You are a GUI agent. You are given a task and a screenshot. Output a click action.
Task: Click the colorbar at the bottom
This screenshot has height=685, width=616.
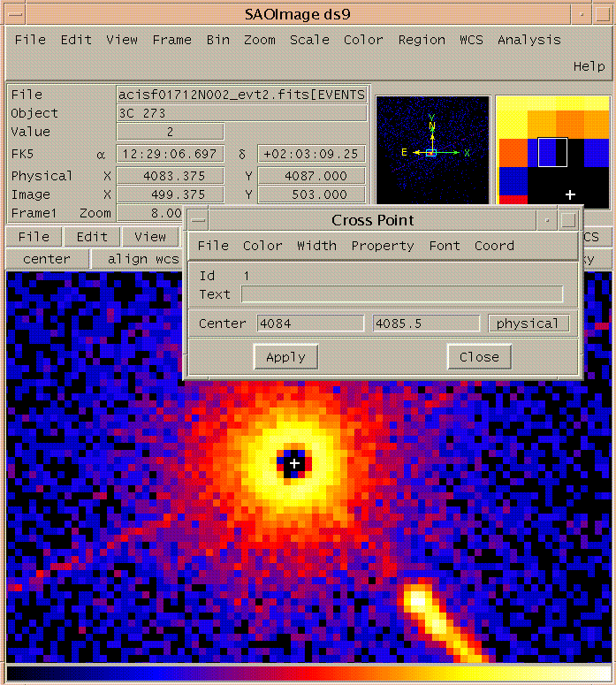[308, 673]
